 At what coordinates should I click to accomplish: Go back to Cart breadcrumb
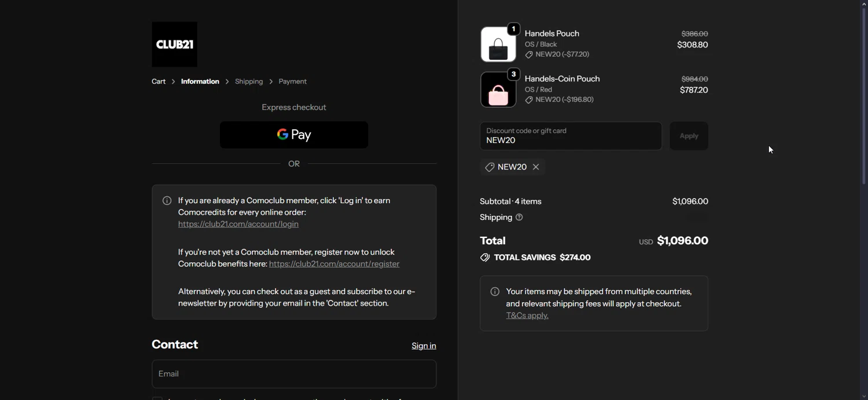tap(159, 82)
